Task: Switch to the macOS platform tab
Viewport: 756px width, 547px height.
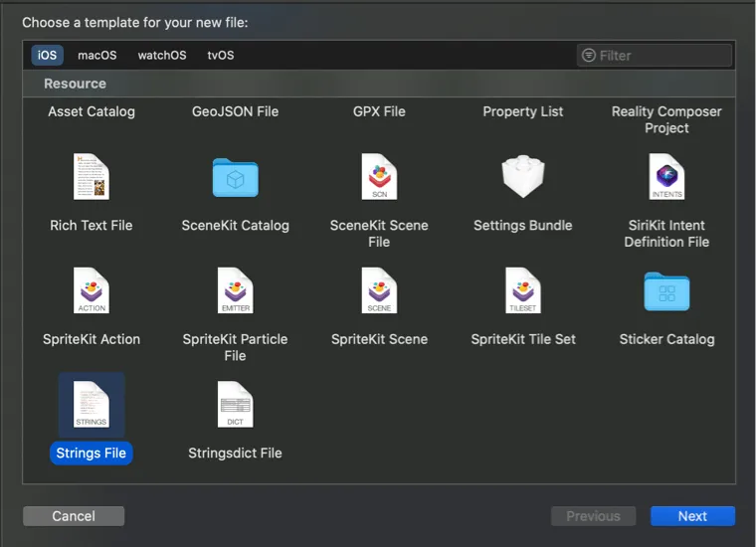Action: click(97, 56)
